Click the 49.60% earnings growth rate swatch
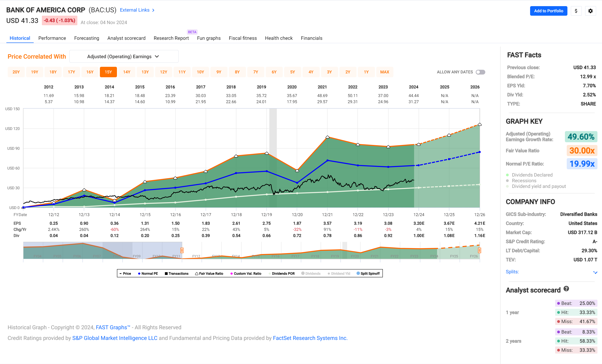This screenshot has height=364, width=602. click(581, 137)
